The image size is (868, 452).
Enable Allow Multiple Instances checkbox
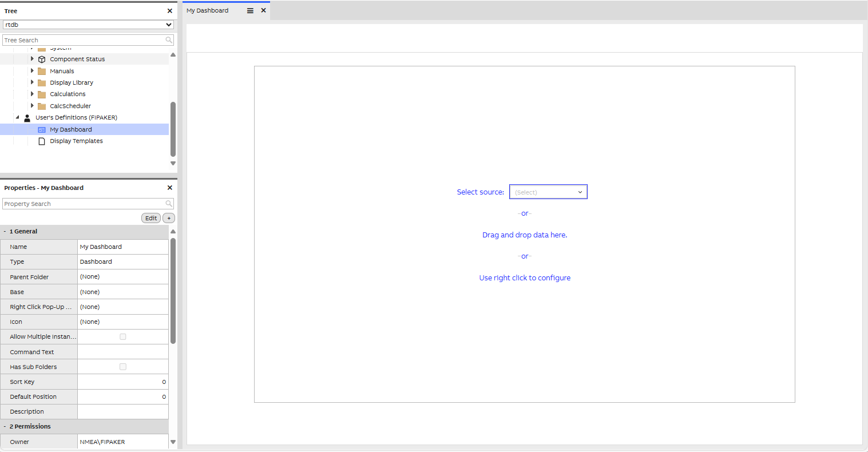[123, 336]
